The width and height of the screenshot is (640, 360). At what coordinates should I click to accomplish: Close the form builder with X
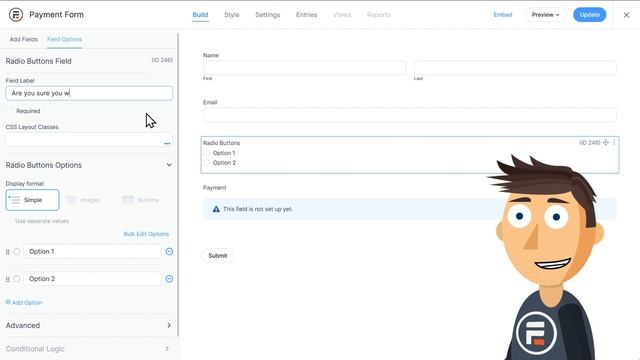point(627,15)
